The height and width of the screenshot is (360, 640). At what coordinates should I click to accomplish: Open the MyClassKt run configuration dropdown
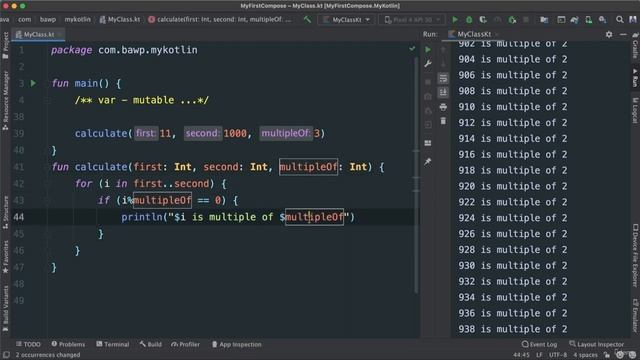tap(347, 19)
